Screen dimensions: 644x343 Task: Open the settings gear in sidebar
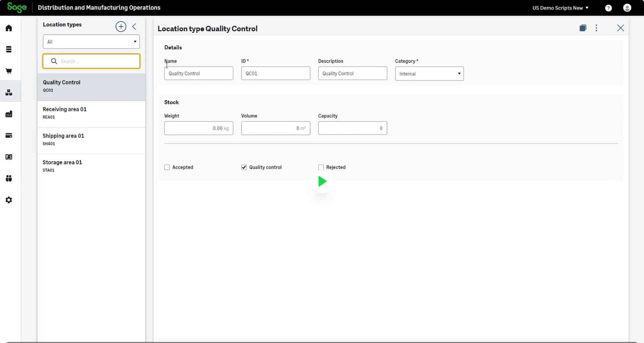pos(9,200)
